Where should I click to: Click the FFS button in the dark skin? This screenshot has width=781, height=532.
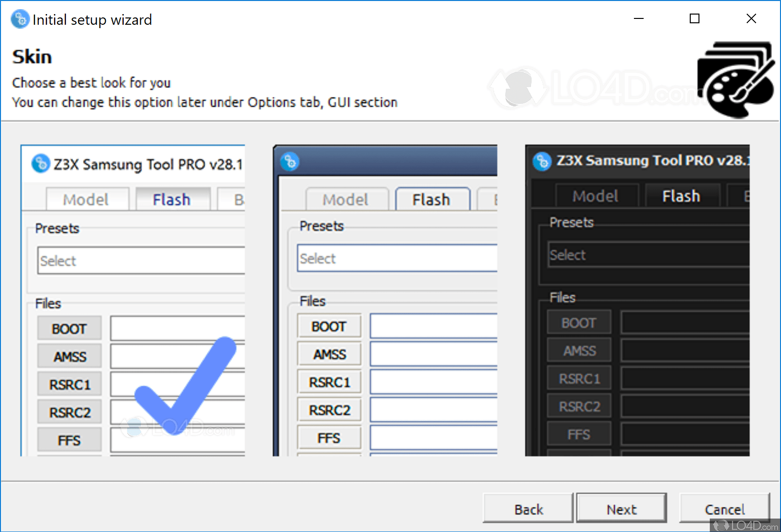pyautogui.click(x=579, y=433)
